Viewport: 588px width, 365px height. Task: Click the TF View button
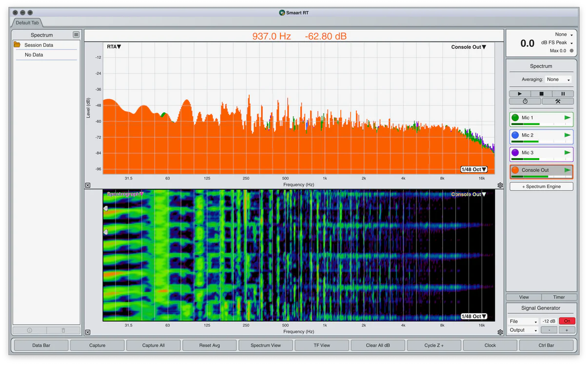[x=322, y=345]
